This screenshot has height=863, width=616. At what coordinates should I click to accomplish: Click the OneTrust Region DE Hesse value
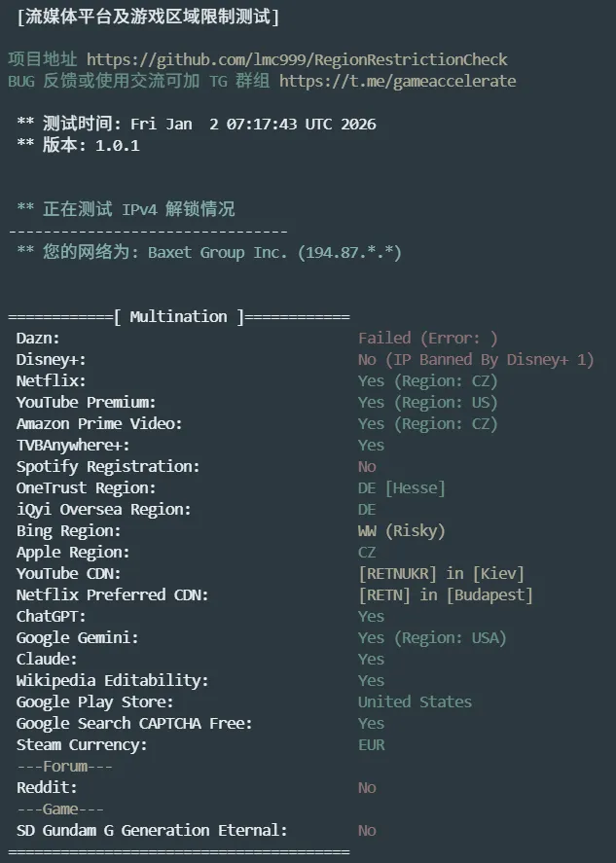click(401, 488)
